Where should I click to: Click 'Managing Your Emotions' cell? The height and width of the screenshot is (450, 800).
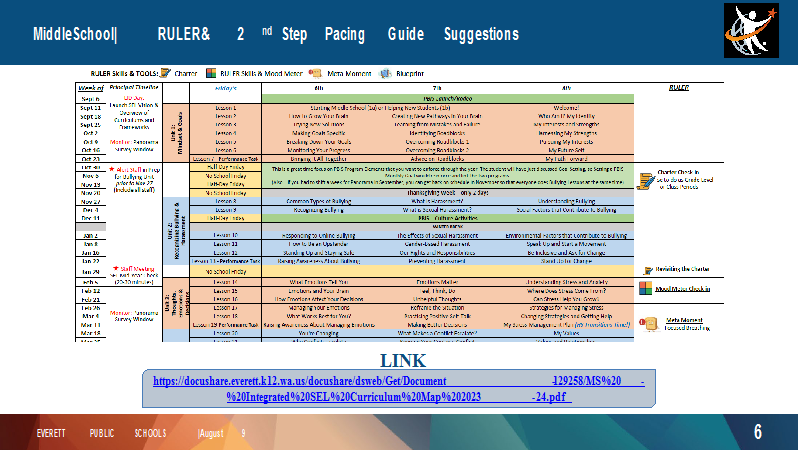click(x=318, y=308)
